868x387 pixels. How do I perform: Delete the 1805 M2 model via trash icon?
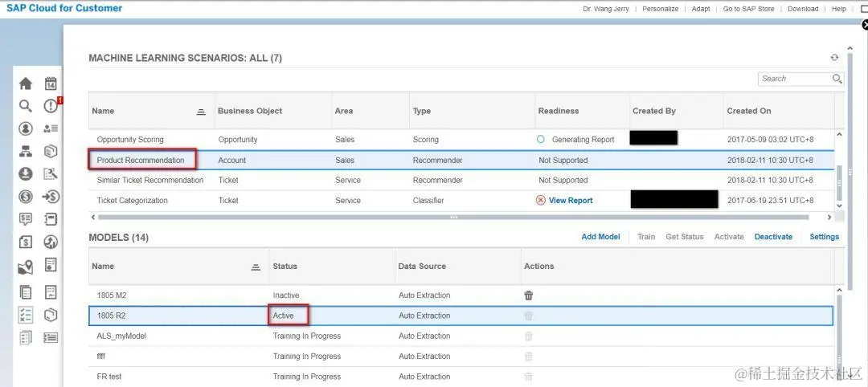pyautogui.click(x=529, y=295)
